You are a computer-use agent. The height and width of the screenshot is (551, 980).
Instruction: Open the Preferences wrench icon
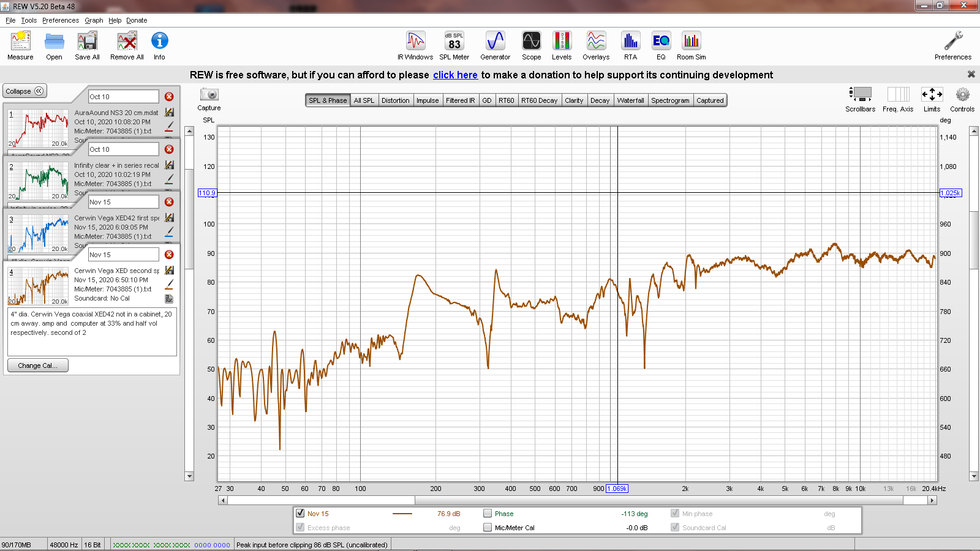pyautogui.click(x=952, y=42)
